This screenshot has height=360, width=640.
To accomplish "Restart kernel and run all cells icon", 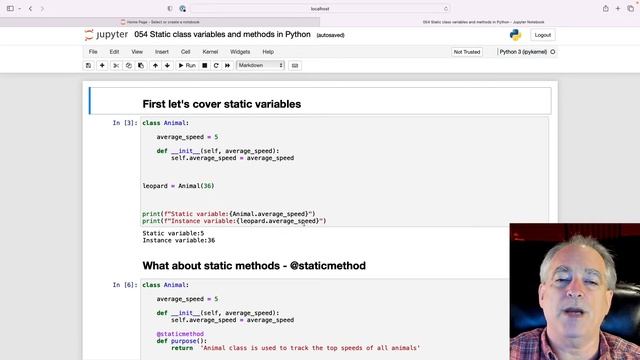I will [x=227, y=65].
